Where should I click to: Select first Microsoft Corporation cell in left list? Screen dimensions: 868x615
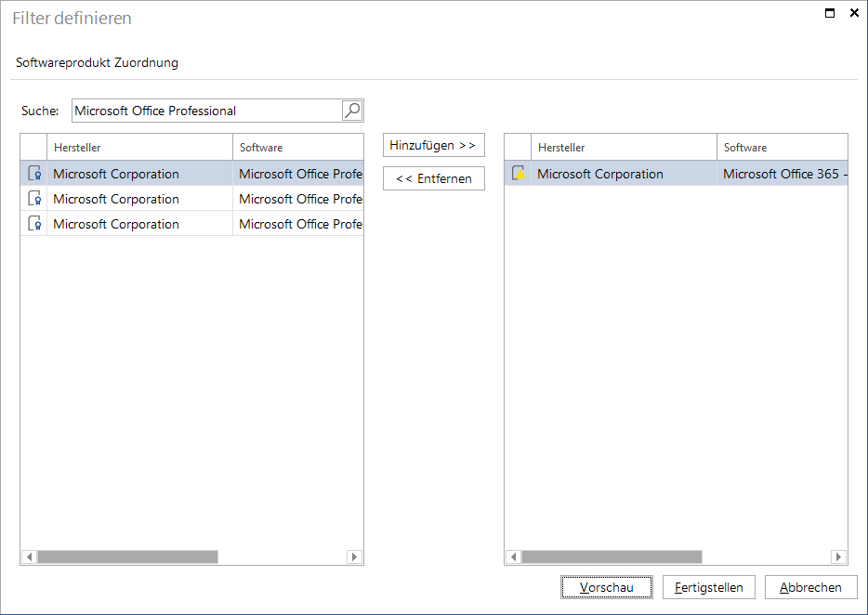coord(140,174)
